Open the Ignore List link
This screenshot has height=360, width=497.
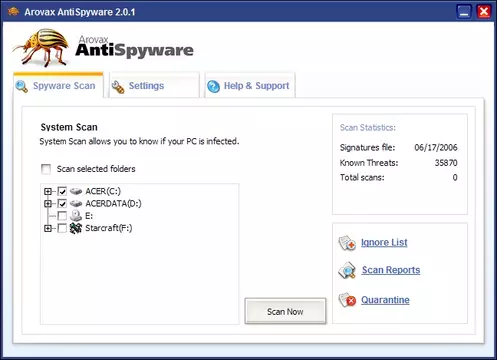(384, 243)
